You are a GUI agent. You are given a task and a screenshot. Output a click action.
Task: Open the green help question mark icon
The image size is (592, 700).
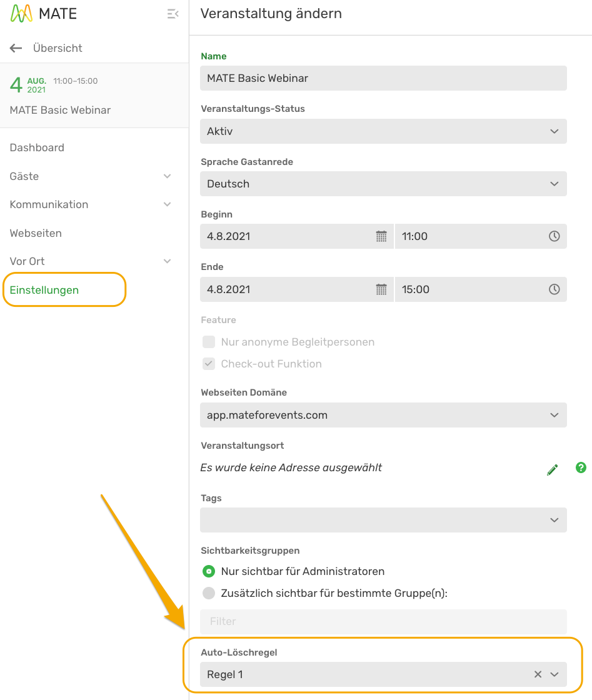pos(581,467)
